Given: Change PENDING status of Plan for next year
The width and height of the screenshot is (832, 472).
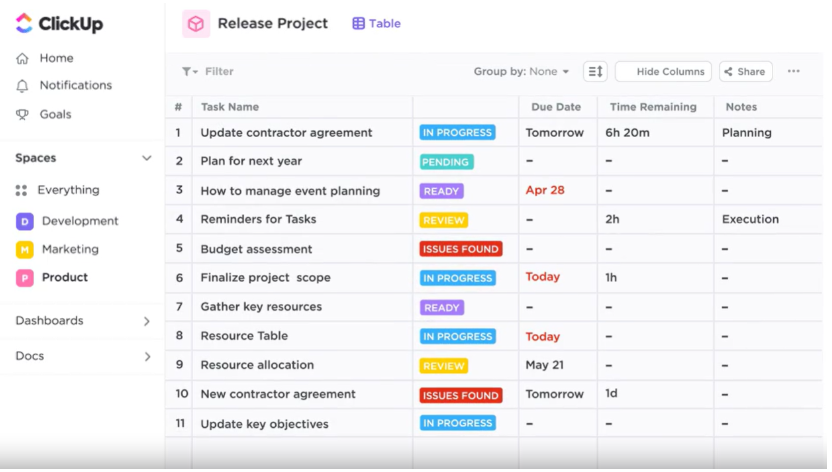Looking at the screenshot, I should (446, 162).
